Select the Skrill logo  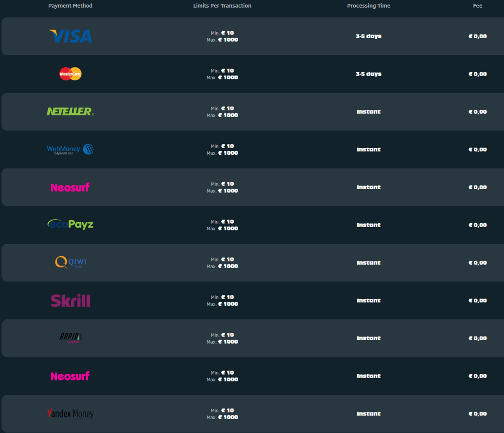pyautogui.click(x=70, y=300)
